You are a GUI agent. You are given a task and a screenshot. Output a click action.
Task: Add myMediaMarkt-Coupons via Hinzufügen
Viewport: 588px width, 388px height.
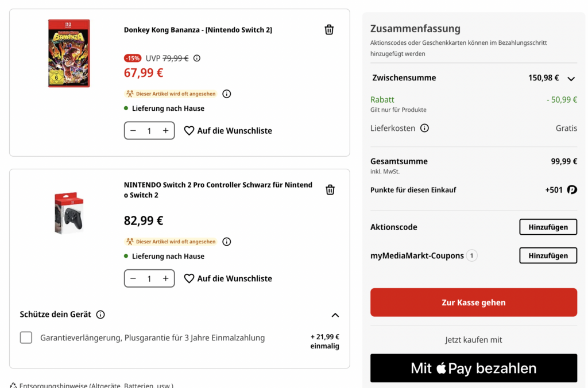pos(548,256)
